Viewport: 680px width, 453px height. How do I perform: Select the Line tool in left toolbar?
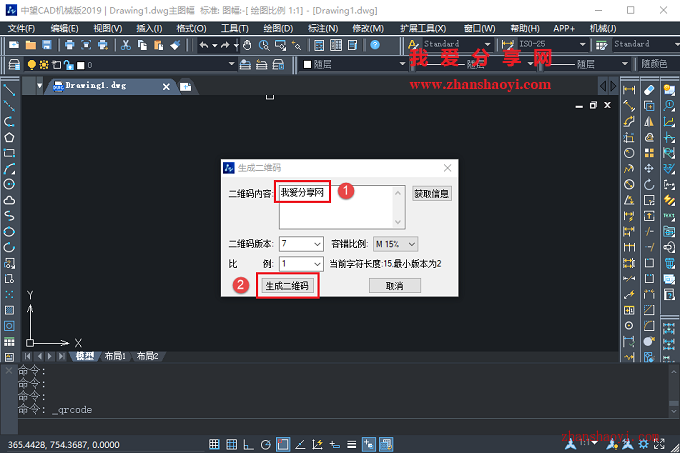[9, 90]
